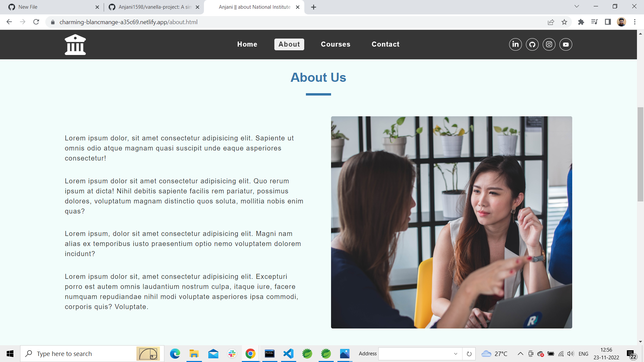Navigate to the Contact page
Viewport: 644px width, 362px height.
(385, 44)
